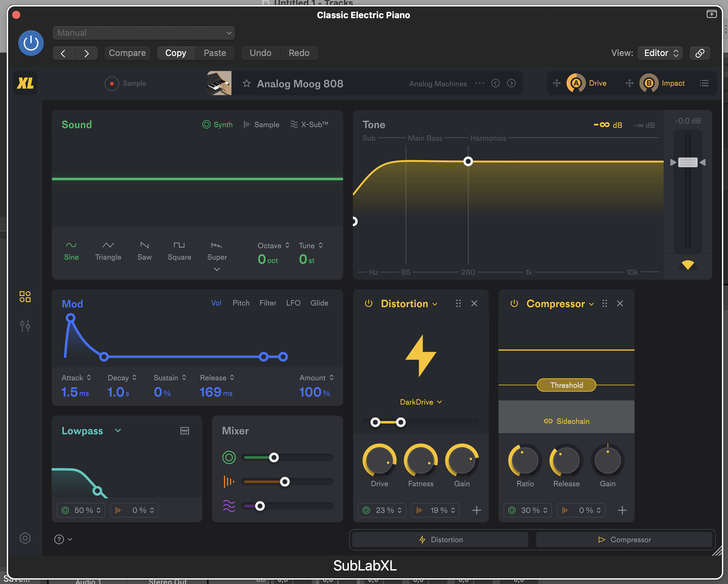
Task: Click the Analog Moog 808 preset thumbnail
Action: [x=219, y=83]
